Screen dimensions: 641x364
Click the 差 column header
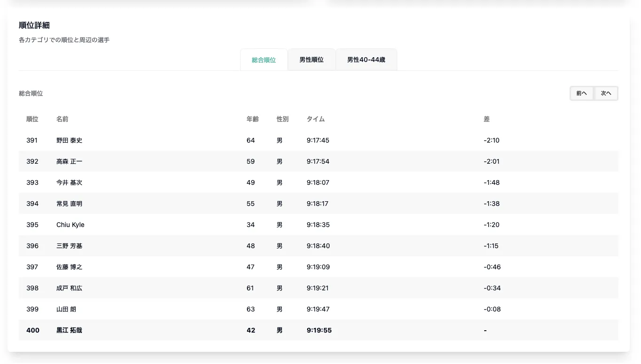487,119
